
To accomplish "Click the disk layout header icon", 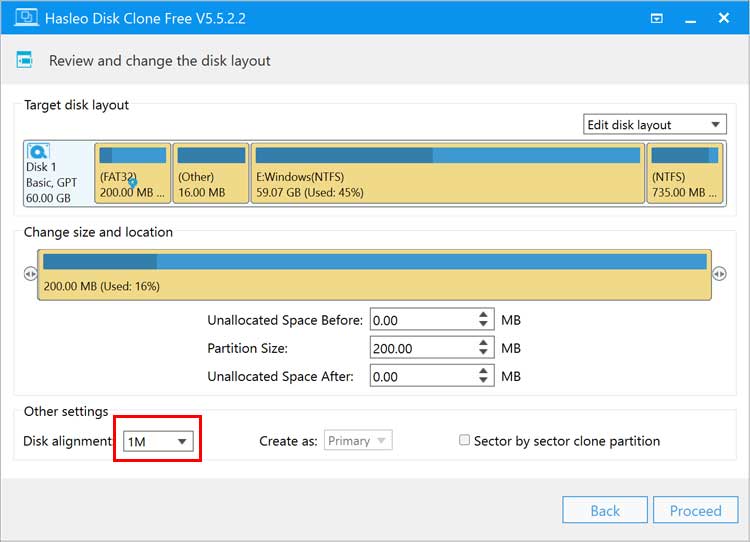I will click(24, 60).
